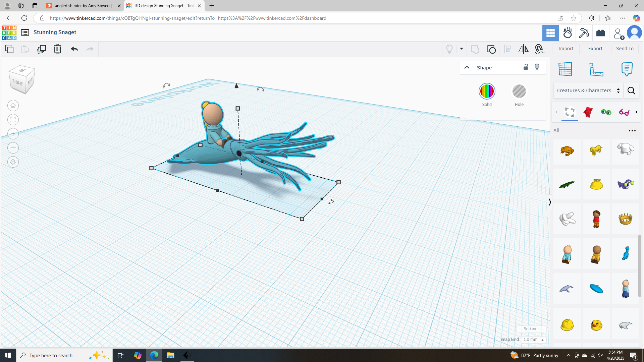Show next shape categories with the right arrow
This screenshot has height=362, width=644.
(636, 112)
